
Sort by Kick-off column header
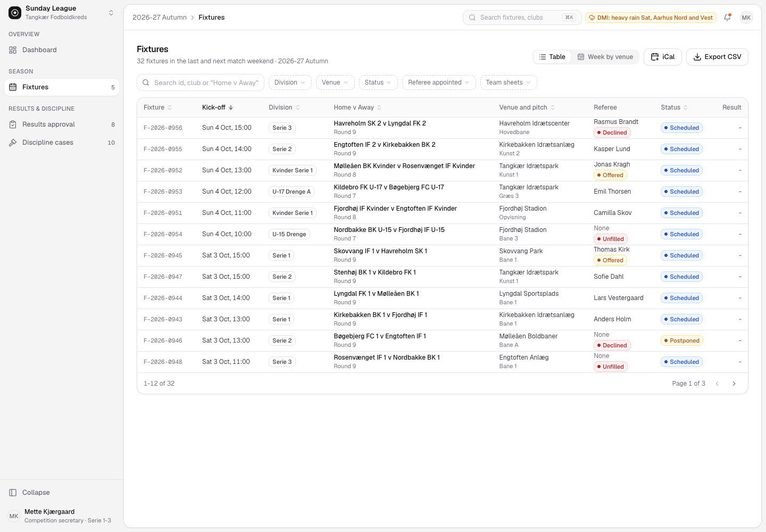coord(218,107)
